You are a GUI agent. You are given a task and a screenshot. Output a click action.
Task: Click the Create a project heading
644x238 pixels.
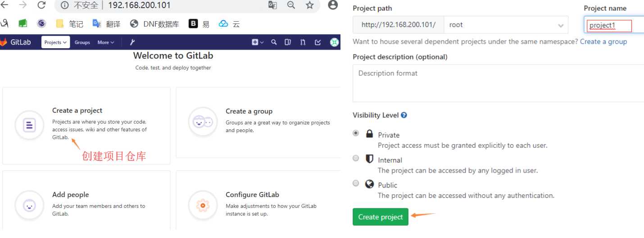77,110
